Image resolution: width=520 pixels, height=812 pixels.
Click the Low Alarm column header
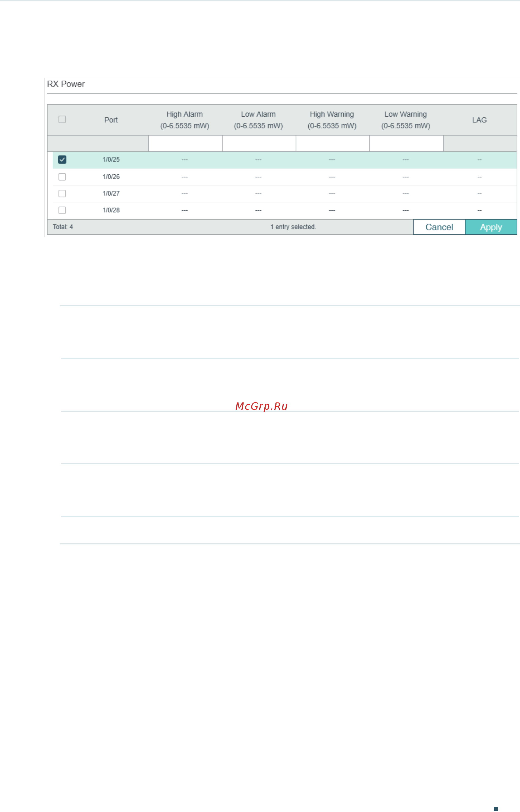coord(258,120)
